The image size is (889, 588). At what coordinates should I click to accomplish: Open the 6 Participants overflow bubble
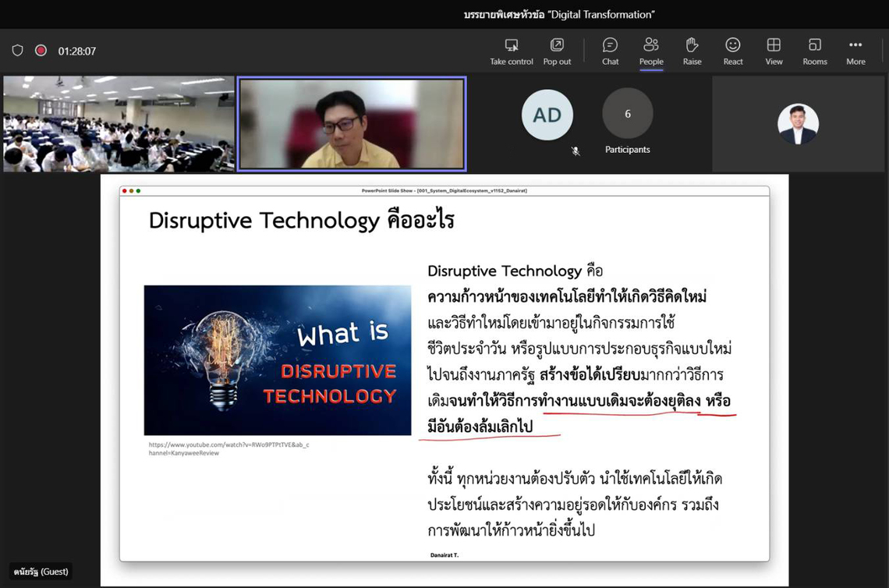(x=627, y=115)
